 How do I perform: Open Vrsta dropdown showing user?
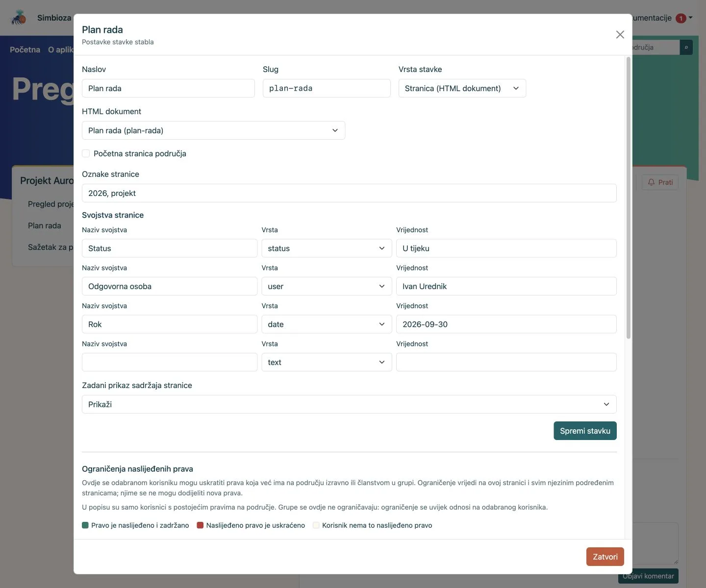327,286
